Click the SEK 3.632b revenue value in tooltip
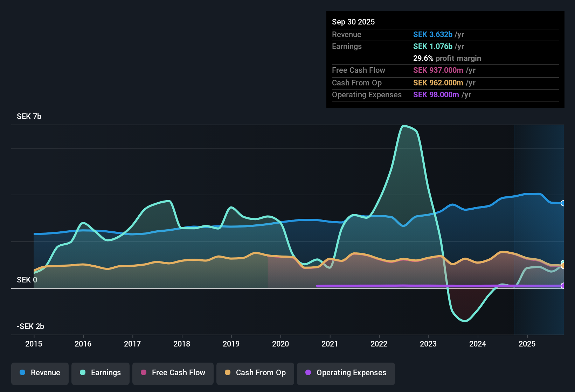This screenshot has height=392, width=575. click(x=433, y=35)
